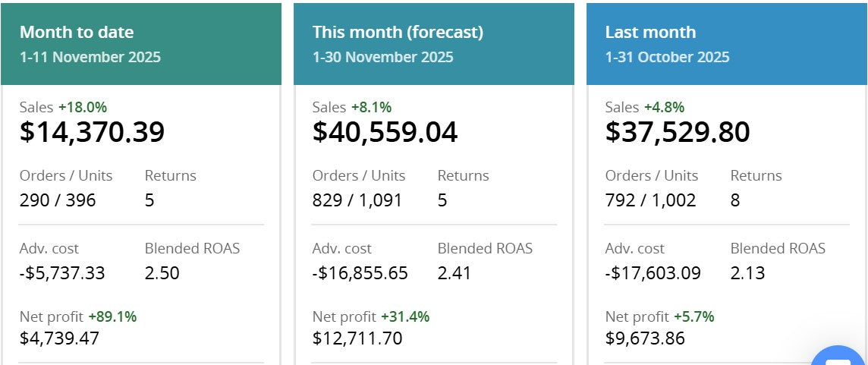Open net profit $4,739.47 breakdown
The height and width of the screenshot is (365, 868).
[x=59, y=338]
